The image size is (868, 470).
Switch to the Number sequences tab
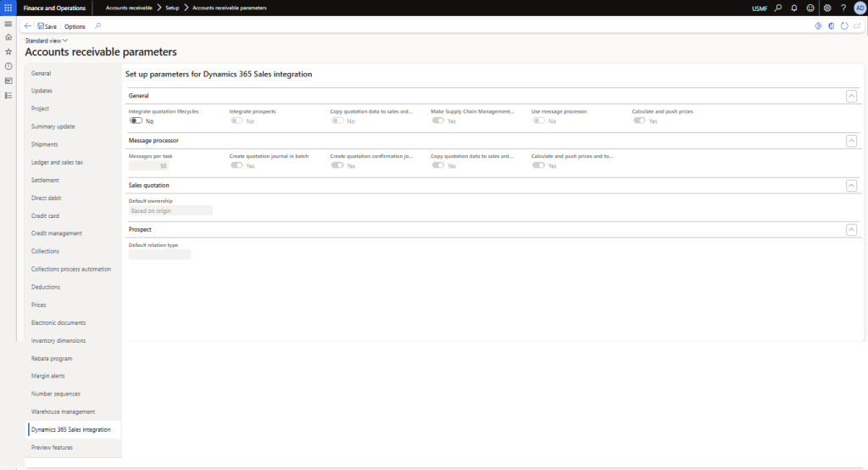pyautogui.click(x=56, y=394)
